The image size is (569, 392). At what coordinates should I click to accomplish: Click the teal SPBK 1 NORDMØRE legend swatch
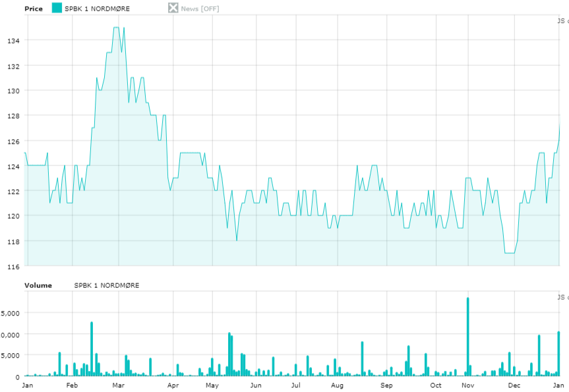pos(57,8)
